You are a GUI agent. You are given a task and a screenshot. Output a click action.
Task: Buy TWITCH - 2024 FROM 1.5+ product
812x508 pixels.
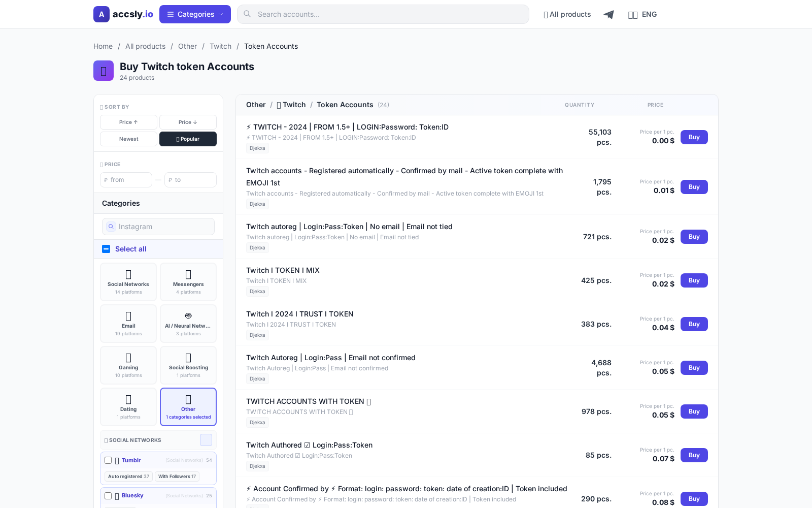694,137
